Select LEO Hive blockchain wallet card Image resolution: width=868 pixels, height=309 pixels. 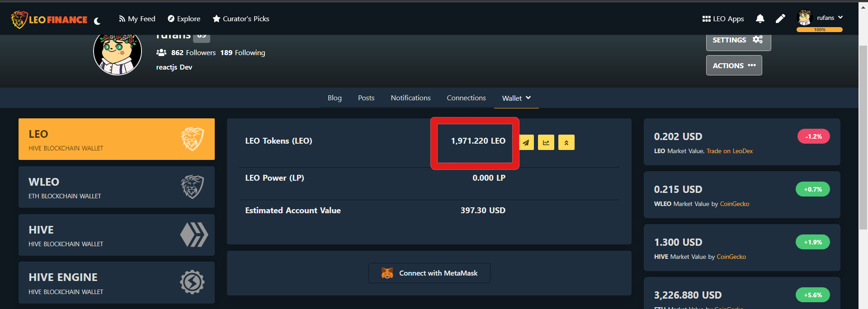(117, 139)
